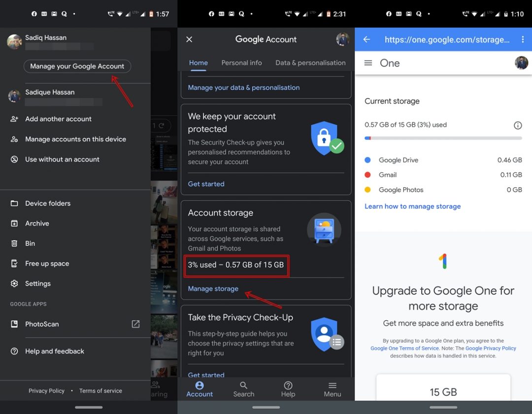Tap the storage info icon

point(518,125)
